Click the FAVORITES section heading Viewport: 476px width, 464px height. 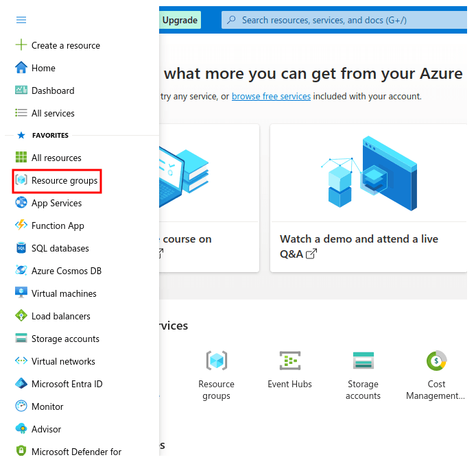click(x=50, y=135)
